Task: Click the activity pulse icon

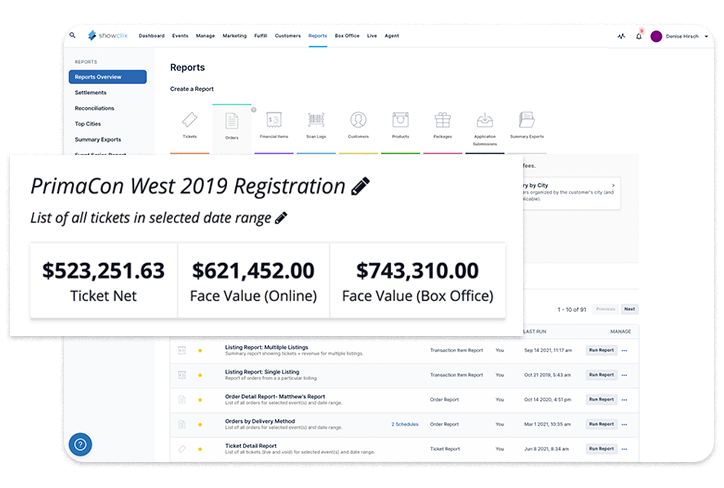Action: coord(620,36)
